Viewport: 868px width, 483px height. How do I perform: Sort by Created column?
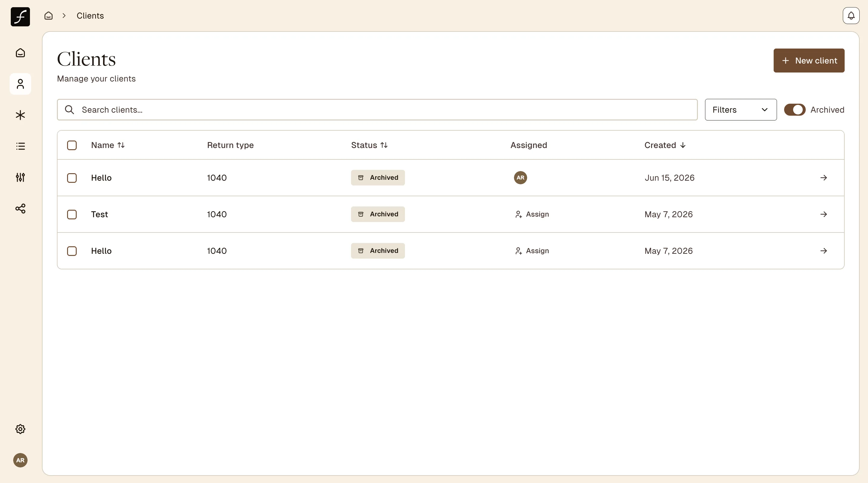click(x=665, y=145)
